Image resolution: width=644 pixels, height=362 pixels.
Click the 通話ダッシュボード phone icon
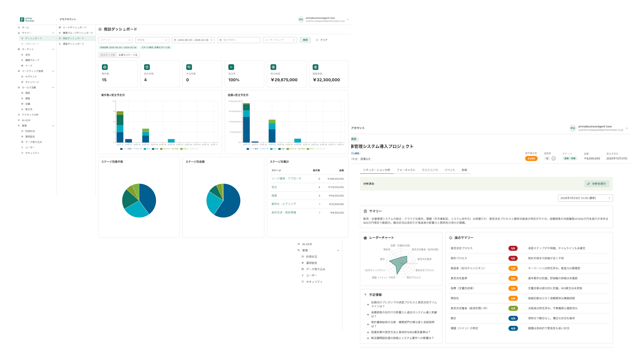point(60,44)
